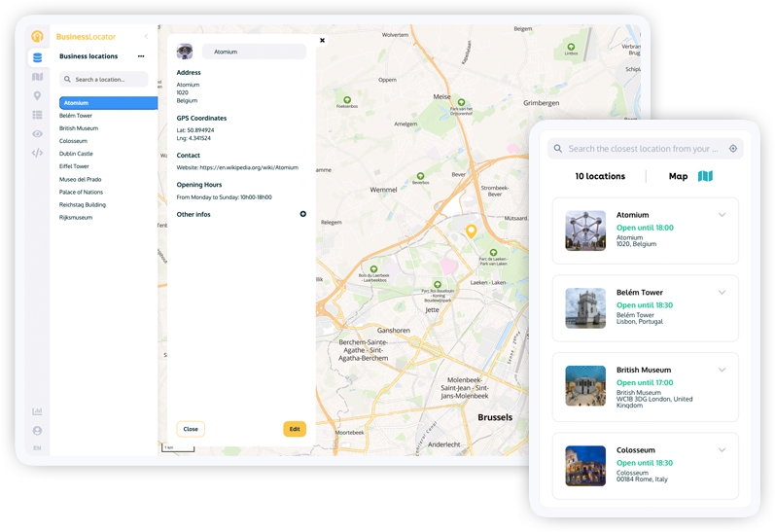Image resolution: width=775 pixels, height=532 pixels.
Task: Open the map view sidebar icon
Action: (37, 77)
